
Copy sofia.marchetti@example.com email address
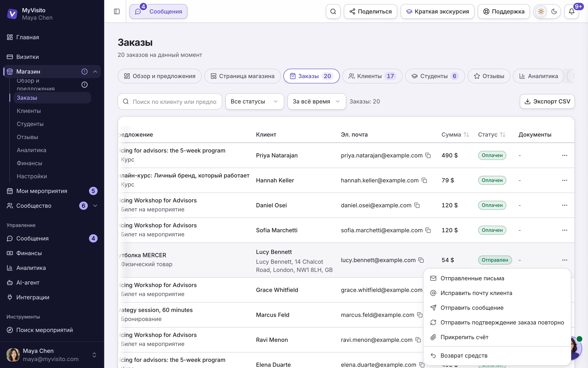(428, 230)
